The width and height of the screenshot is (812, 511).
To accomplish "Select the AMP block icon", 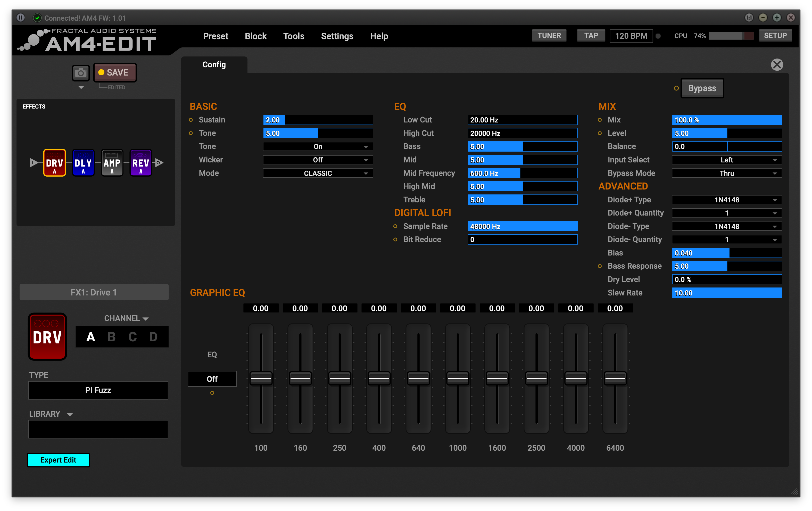I will point(112,163).
